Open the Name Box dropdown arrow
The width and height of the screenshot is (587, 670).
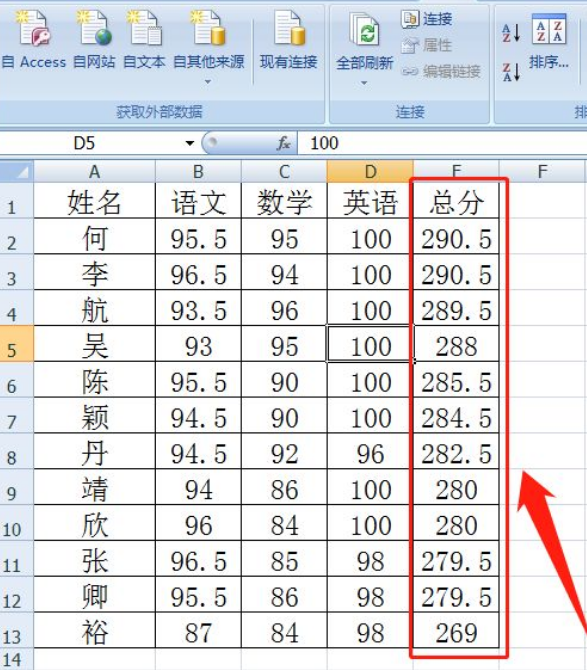tap(190, 143)
